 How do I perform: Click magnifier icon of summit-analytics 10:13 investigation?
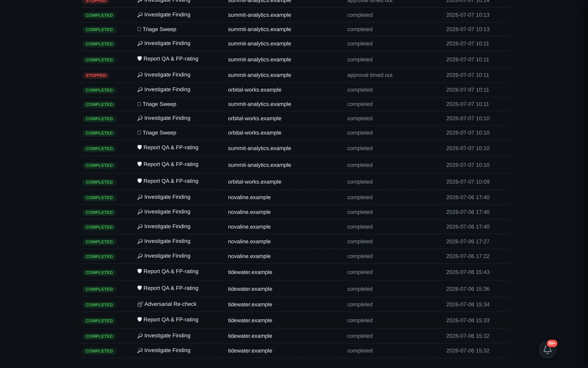[x=140, y=15]
